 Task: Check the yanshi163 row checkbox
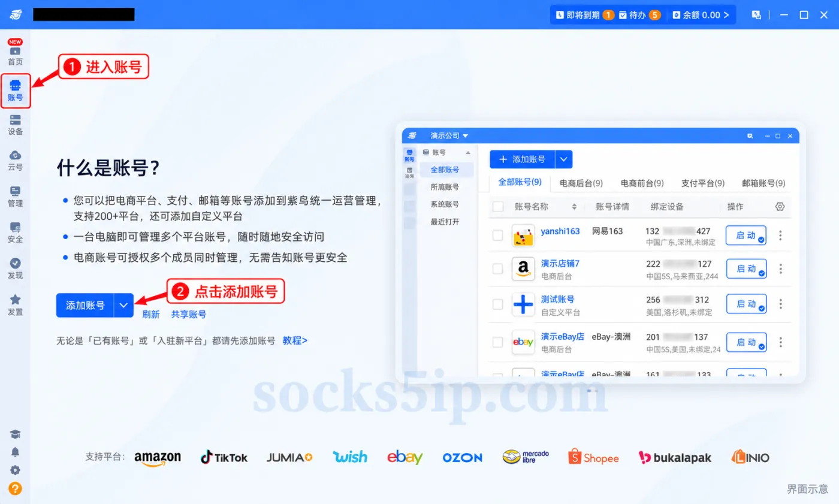(x=498, y=236)
